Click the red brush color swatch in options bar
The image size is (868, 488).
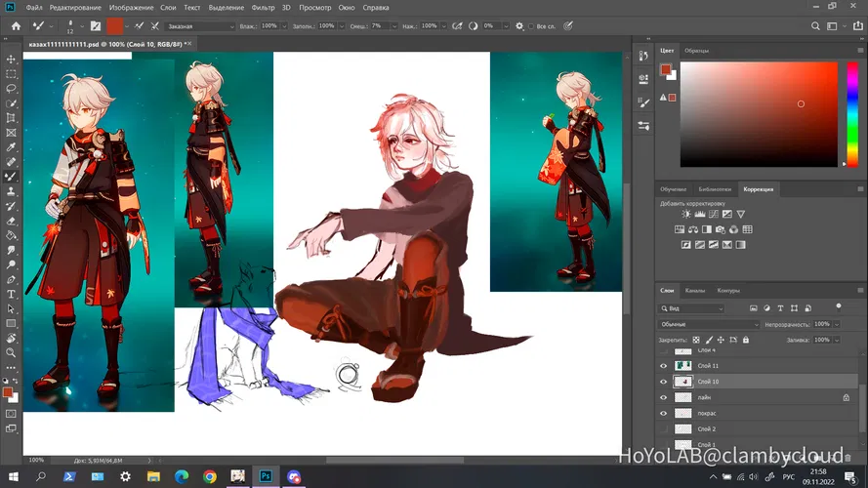point(114,25)
